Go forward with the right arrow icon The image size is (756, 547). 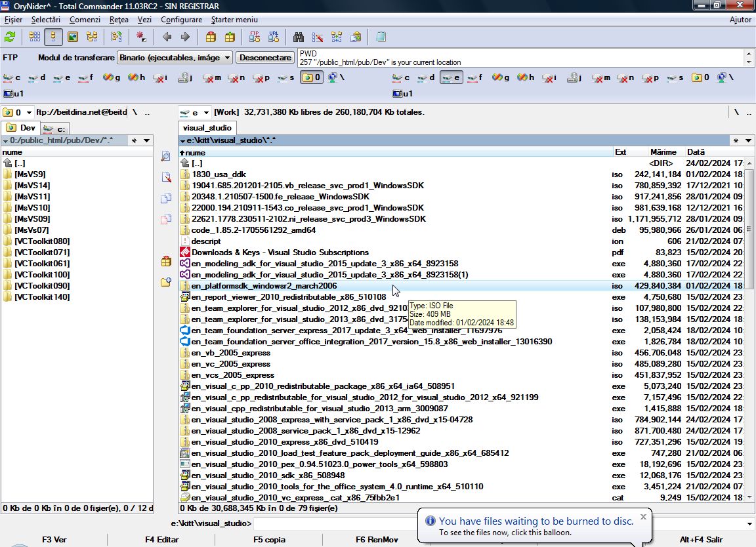click(x=186, y=37)
